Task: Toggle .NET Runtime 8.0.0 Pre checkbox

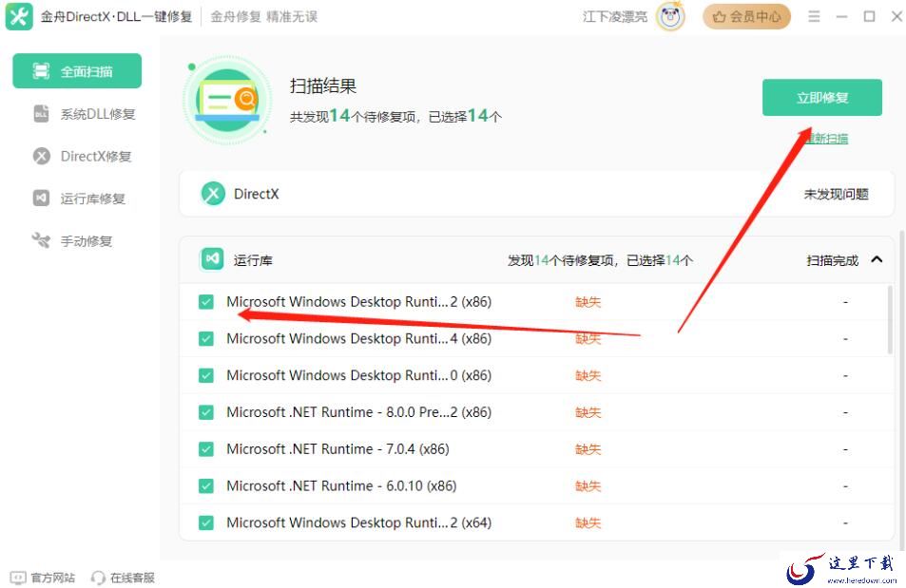Action: [206, 412]
